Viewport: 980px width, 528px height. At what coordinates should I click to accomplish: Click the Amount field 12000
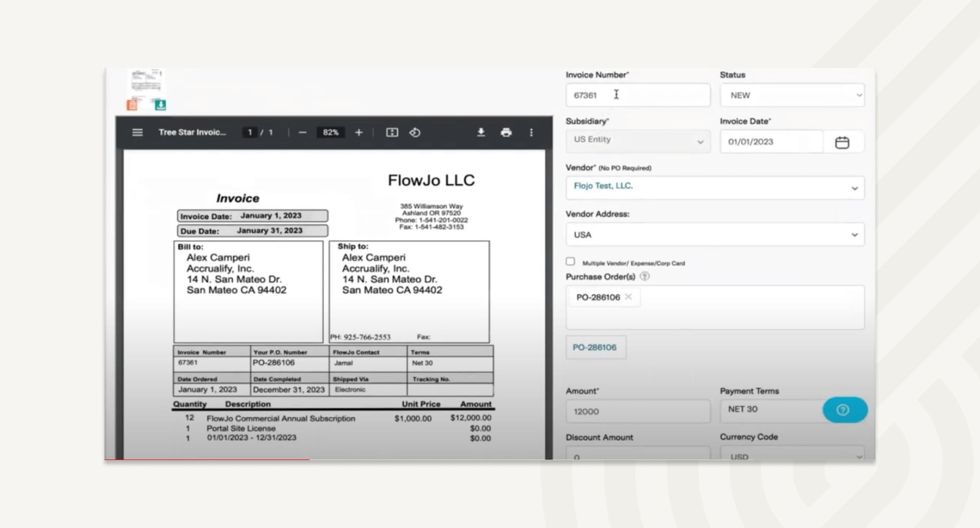pyautogui.click(x=638, y=411)
